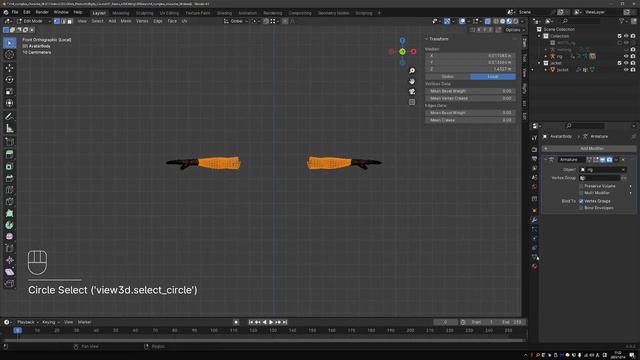640x360 pixels.
Task: Check Bone Envelopes bind option
Action: (x=581, y=208)
